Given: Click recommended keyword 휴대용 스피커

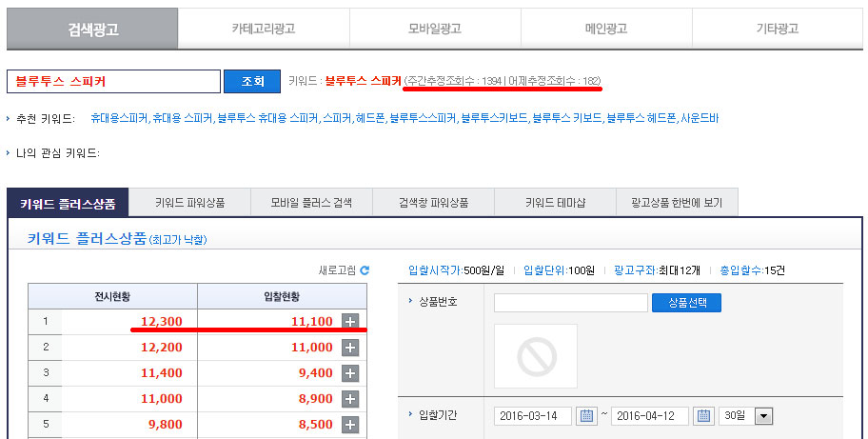Looking at the screenshot, I should tap(182, 118).
